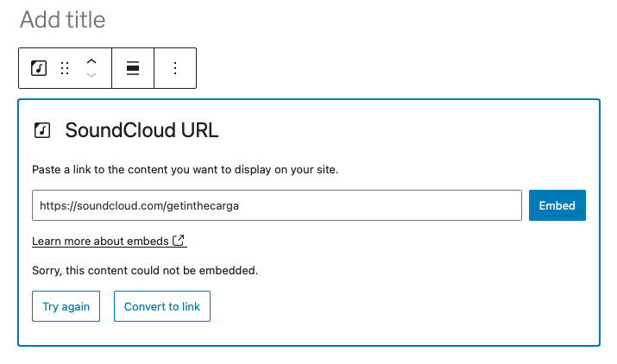The height and width of the screenshot is (364, 617).
Task: Click the SoundCloud block type icon in toolbar
Action: coord(38,68)
